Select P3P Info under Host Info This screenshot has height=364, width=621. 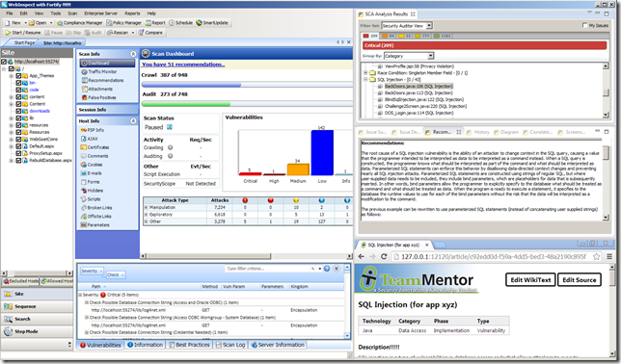click(x=93, y=130)
